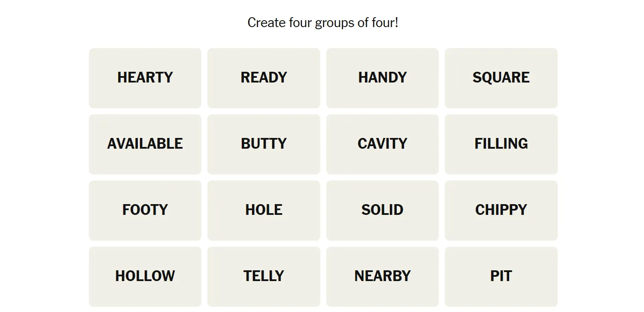The height and width of the screenshot is (312, 644).
Task: Toggle selection on the CAVITY card
Action: [x=383, y=144]
